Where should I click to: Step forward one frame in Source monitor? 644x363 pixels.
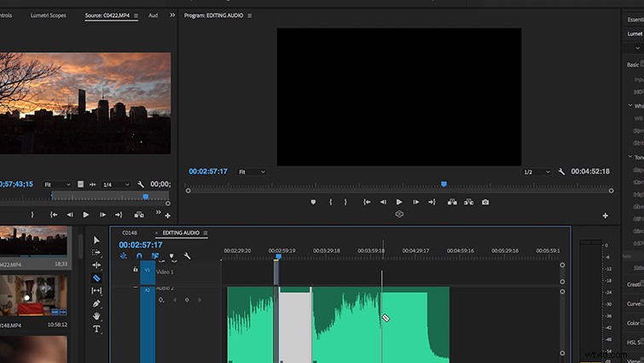[x=102, y=214]
